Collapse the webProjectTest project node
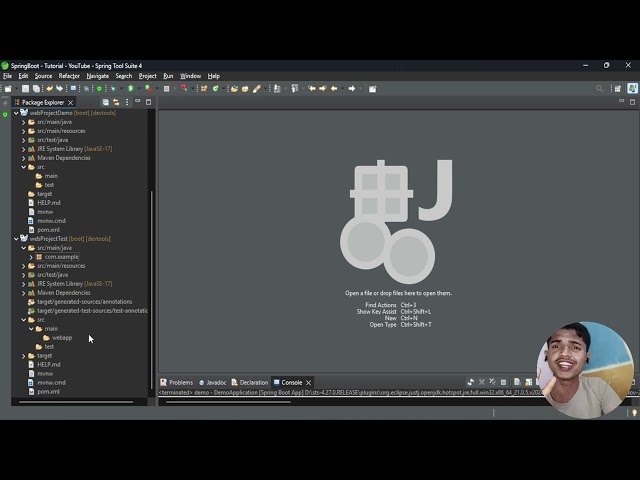This screenshot has height=480, width=640. 16,239
